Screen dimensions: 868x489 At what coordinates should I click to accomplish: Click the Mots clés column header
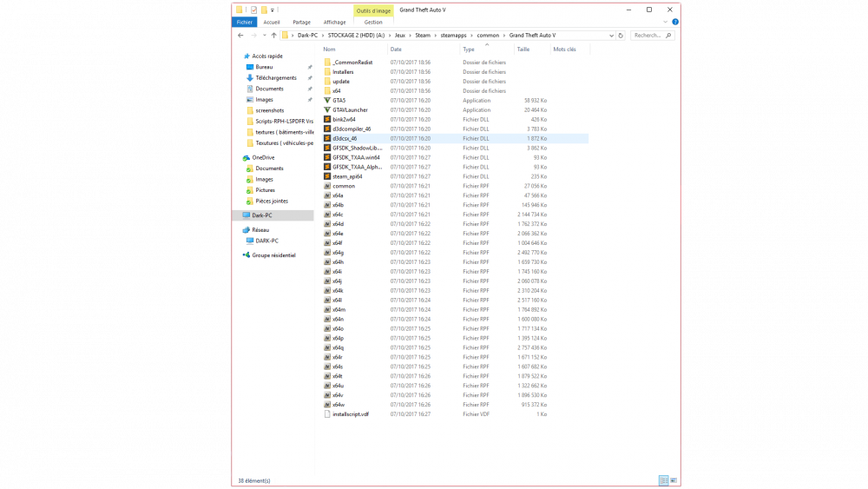tap(564, 50)
